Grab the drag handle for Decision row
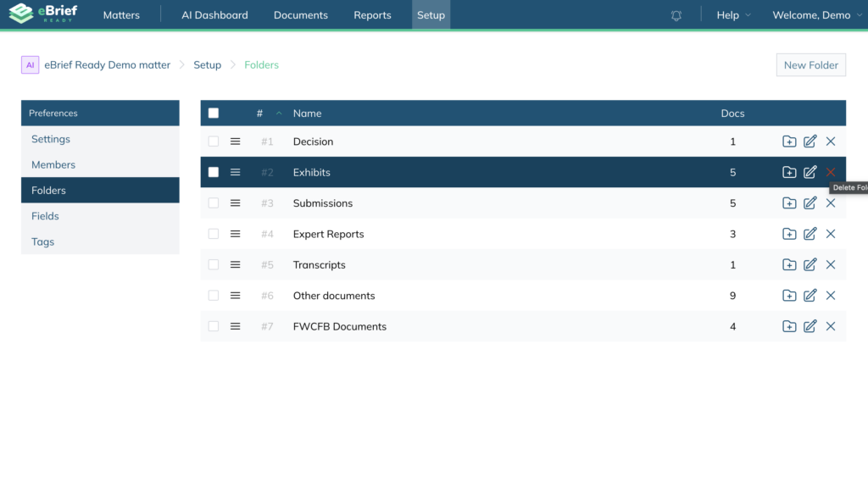Screen dimensions: 868x488 click(236, 141)
